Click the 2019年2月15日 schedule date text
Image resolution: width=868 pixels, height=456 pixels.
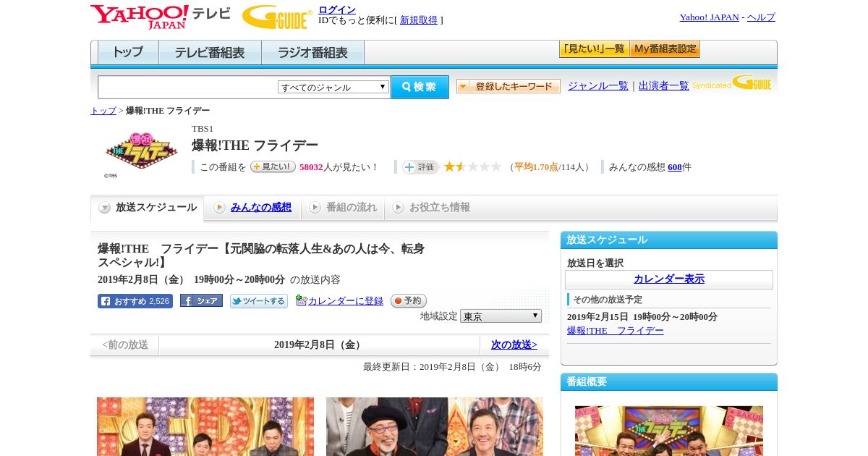(x=642, y=317)
